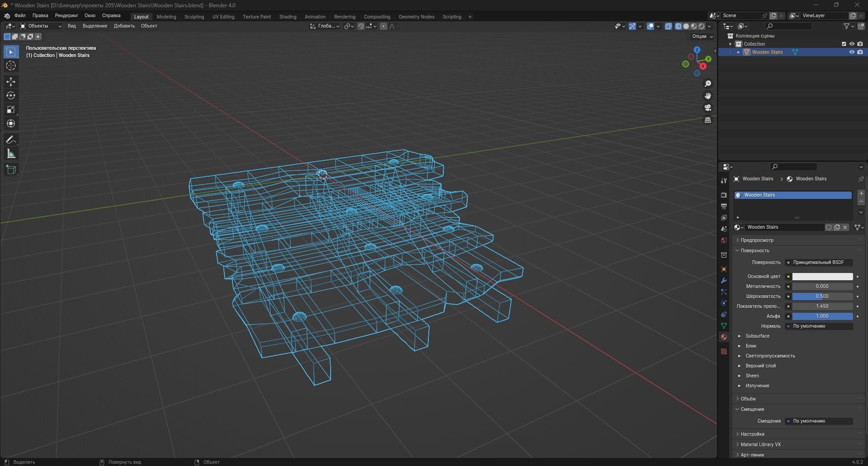Open the Modifiers wrench tab
The height and width of the screenshot is (466, 868).
click(724, 280)
